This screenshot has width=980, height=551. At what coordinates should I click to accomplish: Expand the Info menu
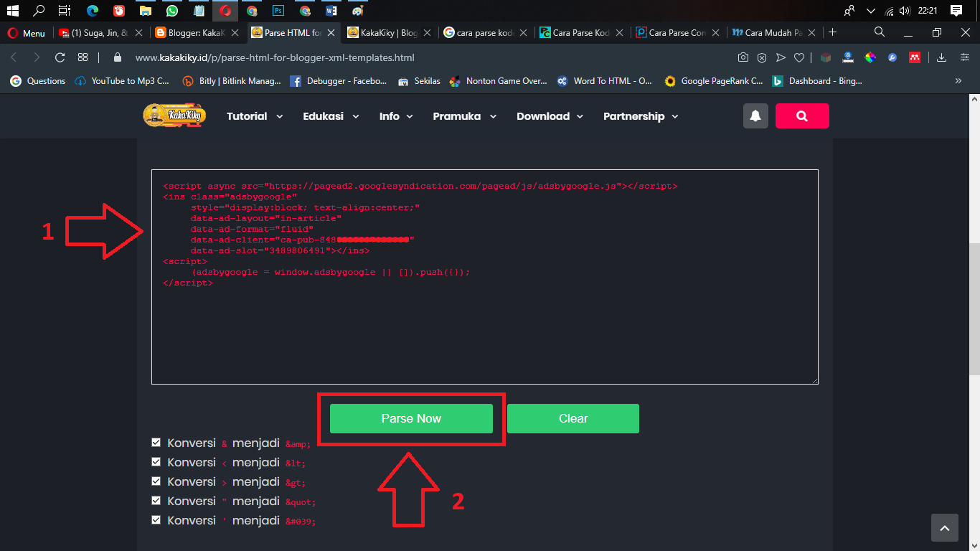396,116
